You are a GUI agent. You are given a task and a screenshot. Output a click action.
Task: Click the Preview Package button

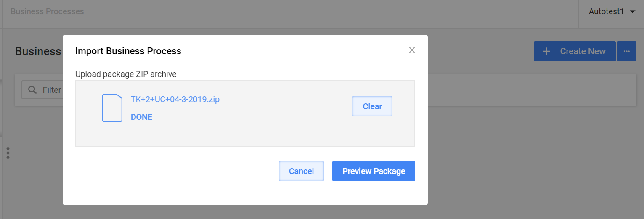(374, 171)
